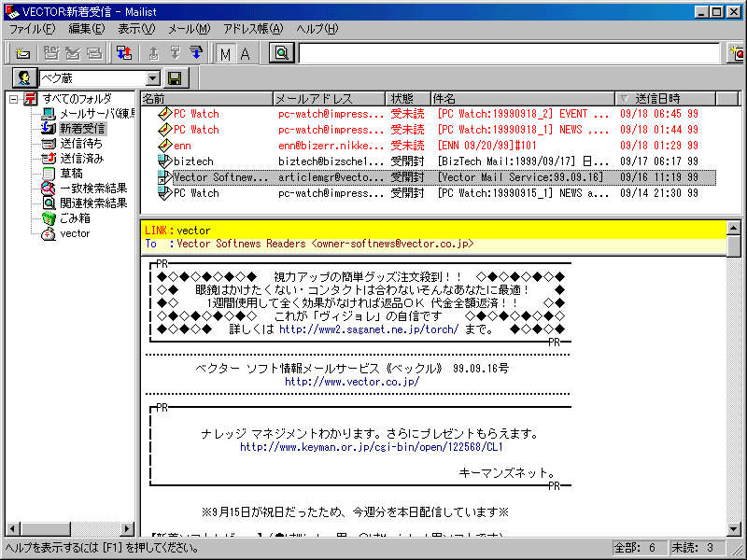Select PC Watch mail dated 09/18 06:45
This screenshot has width=747, height=560.
428,114
